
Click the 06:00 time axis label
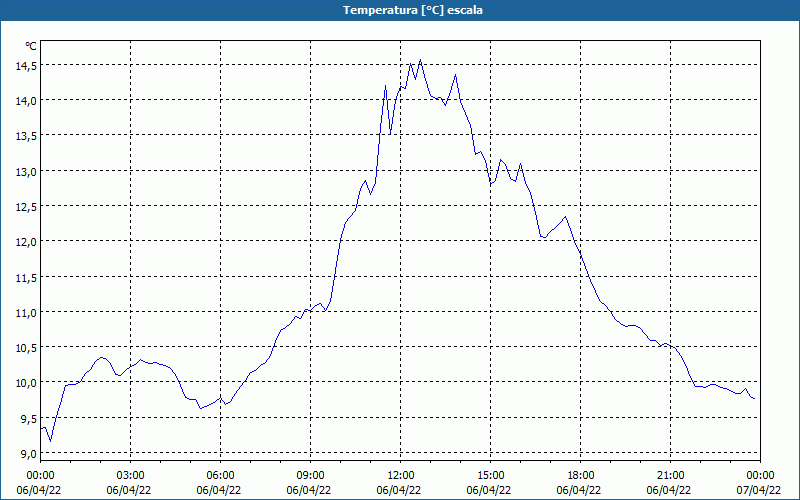[x=220, y=476]
